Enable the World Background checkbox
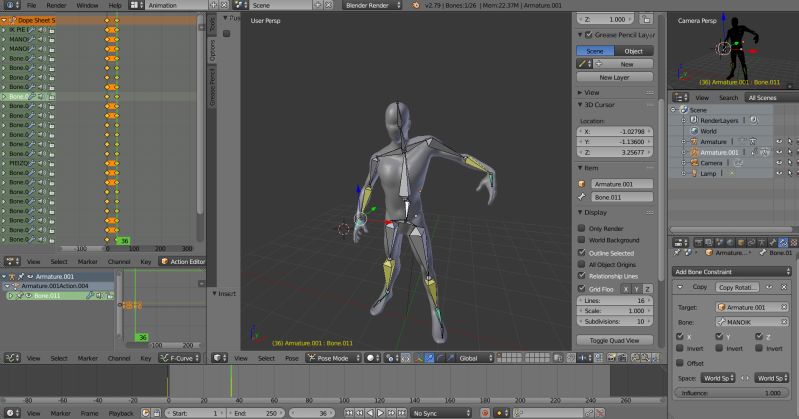The width and height of the screenshot is (799, 419). 581,240
